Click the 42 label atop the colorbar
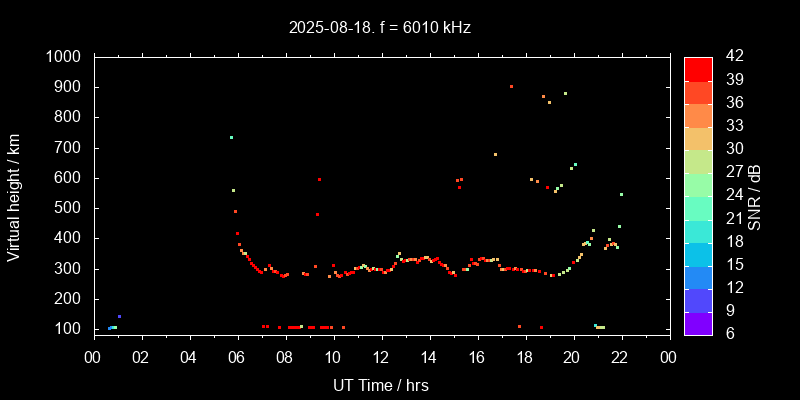The width and height of the screenshot is (800, 400). point(729,57)
